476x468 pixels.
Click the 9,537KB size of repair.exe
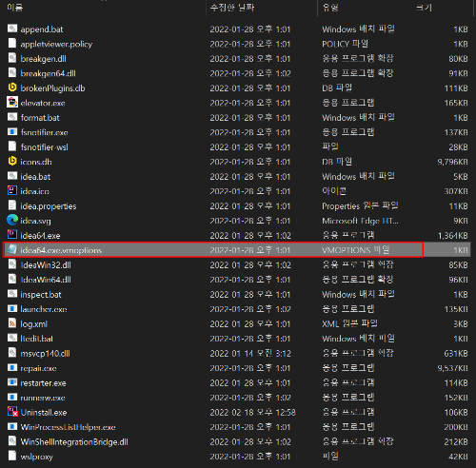452,368
